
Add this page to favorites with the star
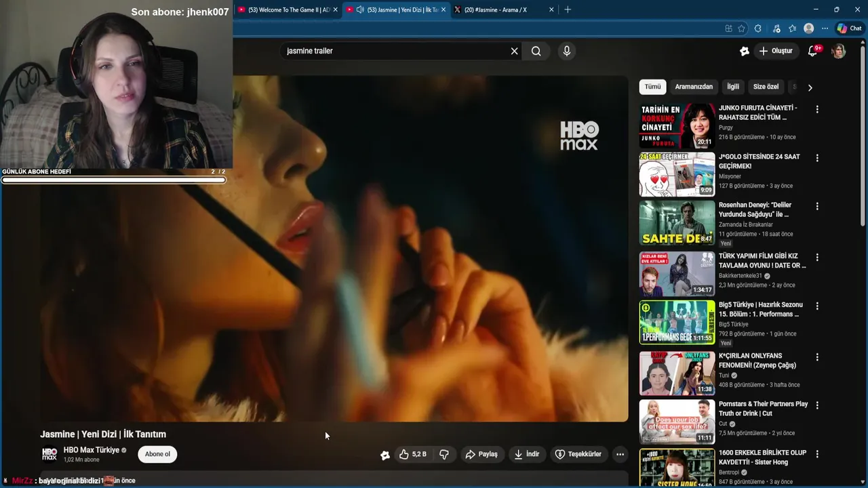tap(742, 28)
